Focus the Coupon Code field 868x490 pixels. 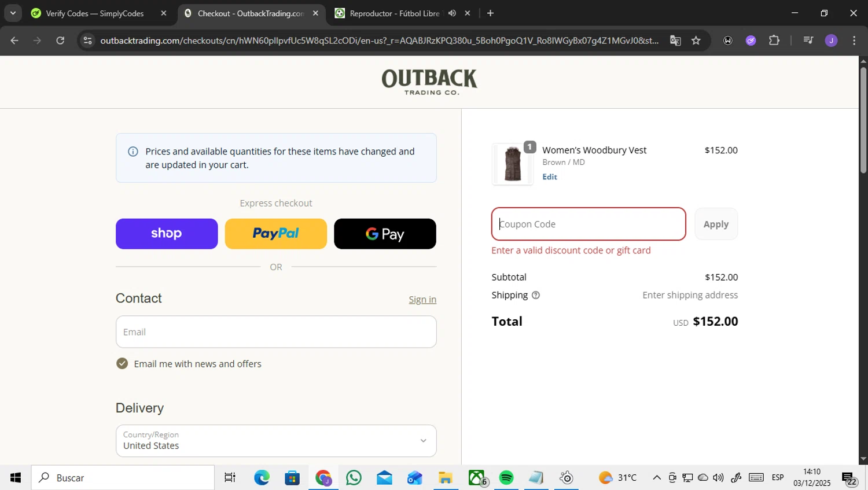tap(589, 224)
